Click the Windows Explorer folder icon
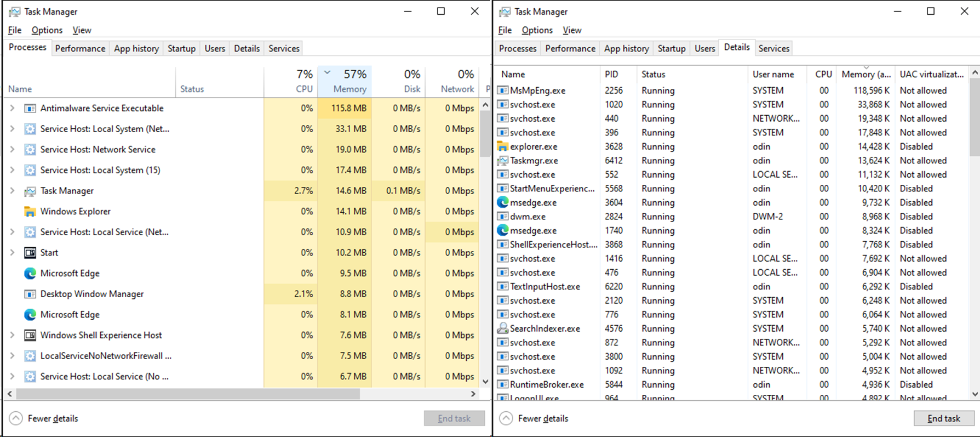 (x=30, y=212)
